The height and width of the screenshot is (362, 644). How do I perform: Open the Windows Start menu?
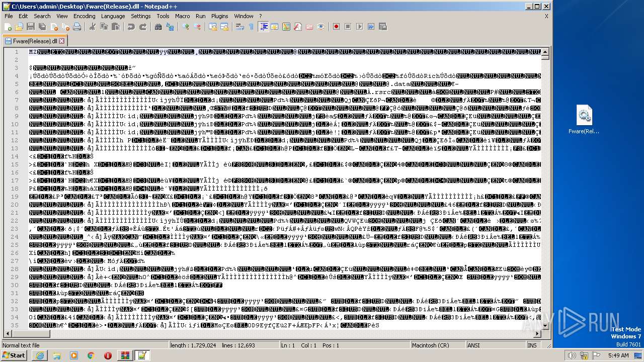[x=14, y=355]
